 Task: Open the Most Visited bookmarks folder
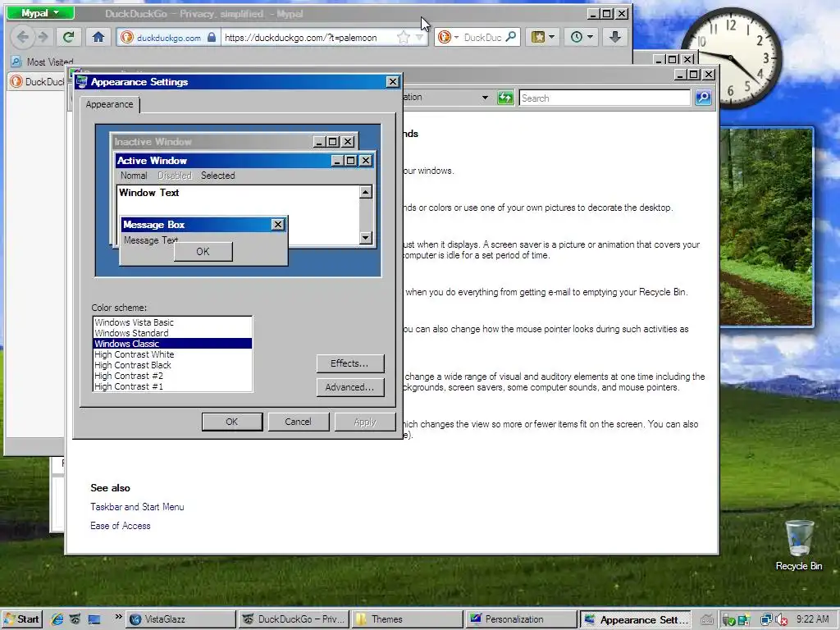(43, 62)
